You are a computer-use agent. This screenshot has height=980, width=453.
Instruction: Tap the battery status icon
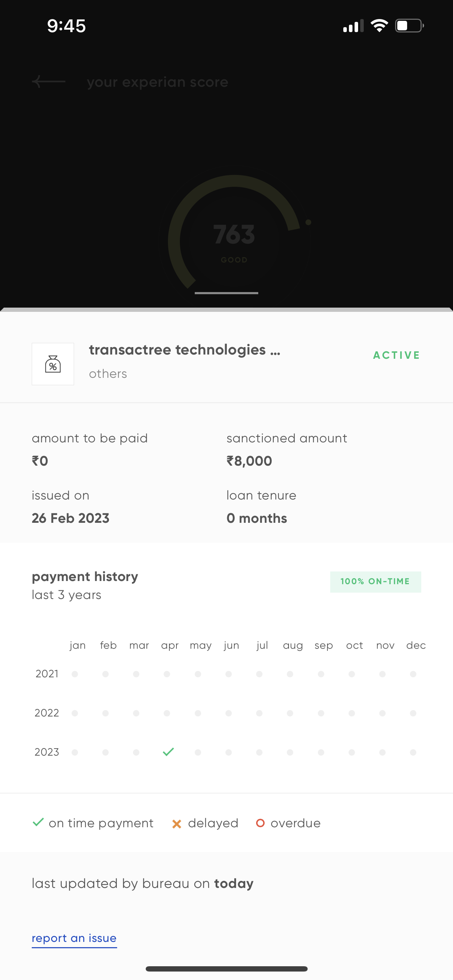coord(409,26)
